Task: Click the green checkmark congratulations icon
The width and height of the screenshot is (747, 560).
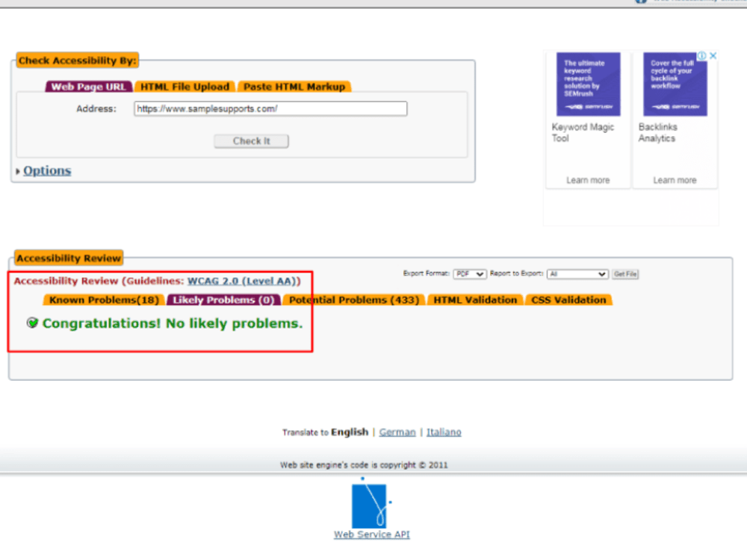Action: point(32,323)
